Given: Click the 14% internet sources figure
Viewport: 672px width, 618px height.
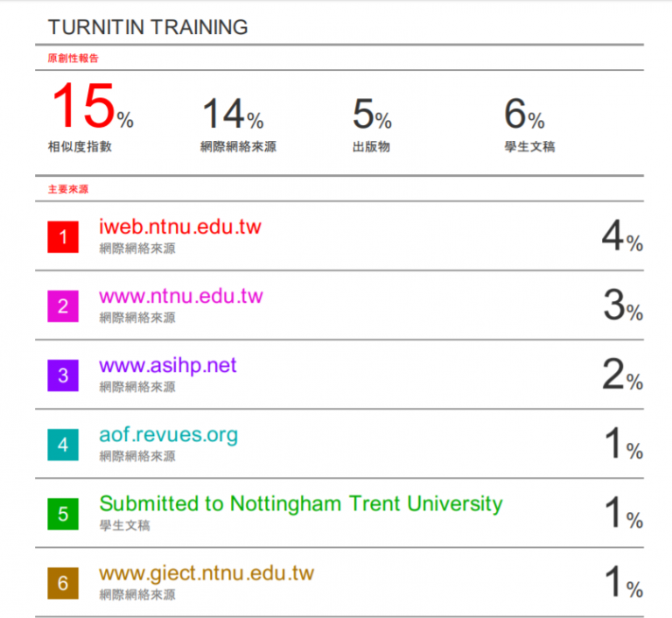Looking at the screenshot, I should [233, 114].
